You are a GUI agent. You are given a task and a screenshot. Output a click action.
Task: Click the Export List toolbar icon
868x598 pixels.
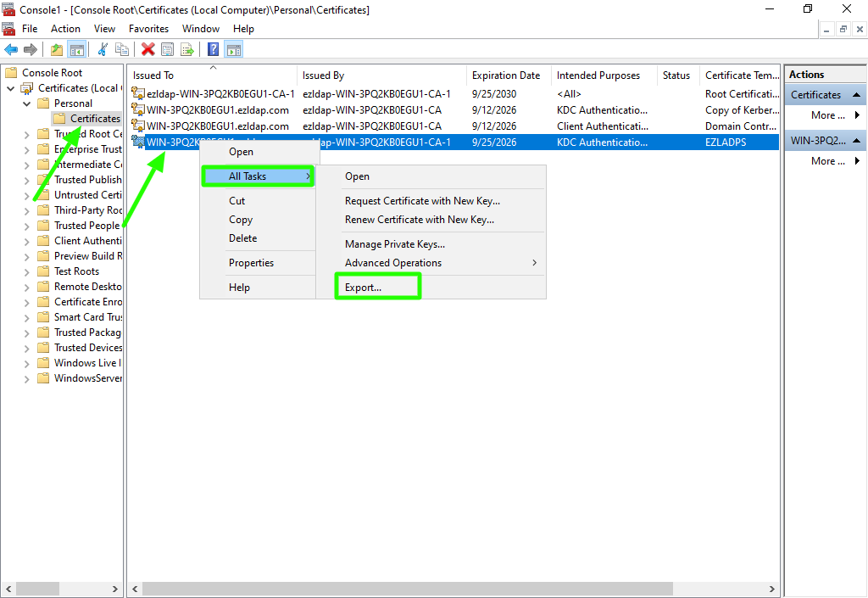pyautogui.click(x=187, y=50)
